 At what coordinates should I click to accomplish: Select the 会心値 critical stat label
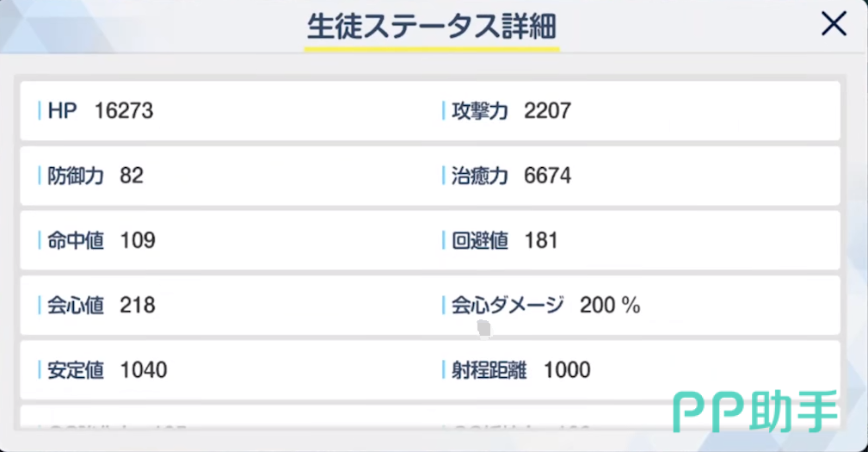click(76, 305)
